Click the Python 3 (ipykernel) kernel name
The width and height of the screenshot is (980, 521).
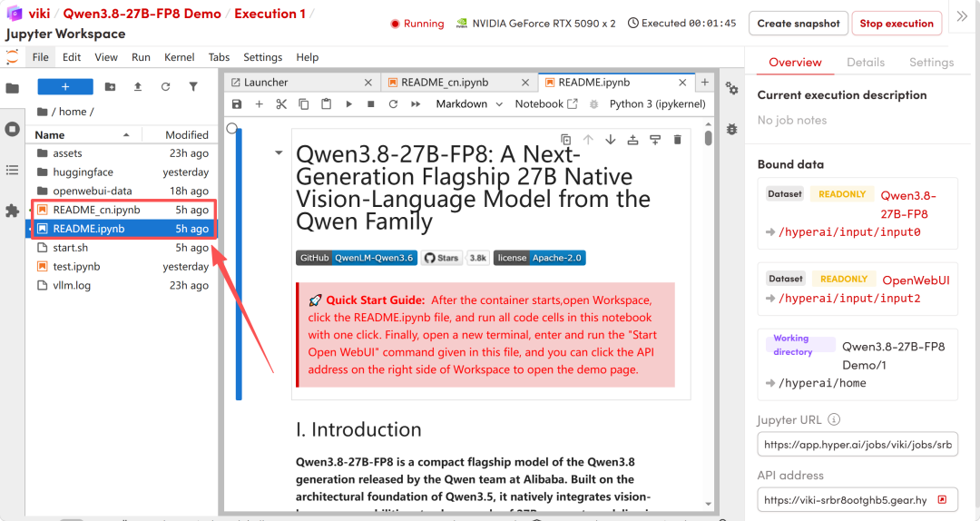(x=658, y=103)
